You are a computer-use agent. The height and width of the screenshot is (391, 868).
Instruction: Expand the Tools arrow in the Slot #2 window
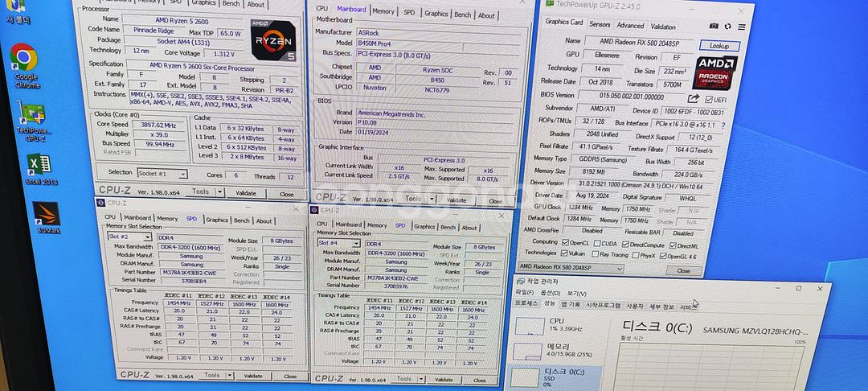tap(231, 376)
